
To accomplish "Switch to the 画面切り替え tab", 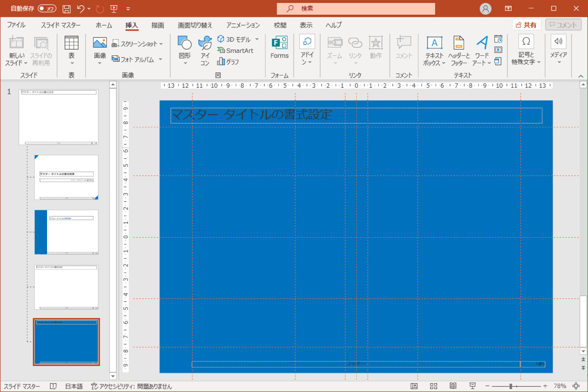I will (195, 25).
